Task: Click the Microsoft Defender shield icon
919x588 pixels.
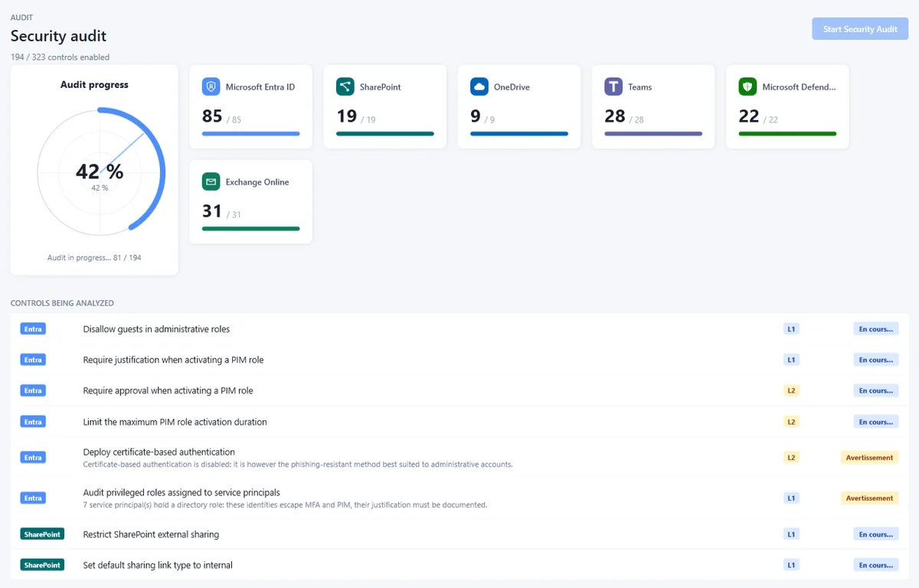Action: pos(747,87)
